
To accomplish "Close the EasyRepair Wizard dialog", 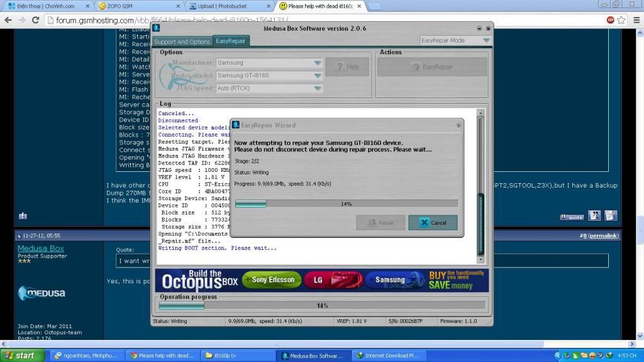I will [458, 125].
